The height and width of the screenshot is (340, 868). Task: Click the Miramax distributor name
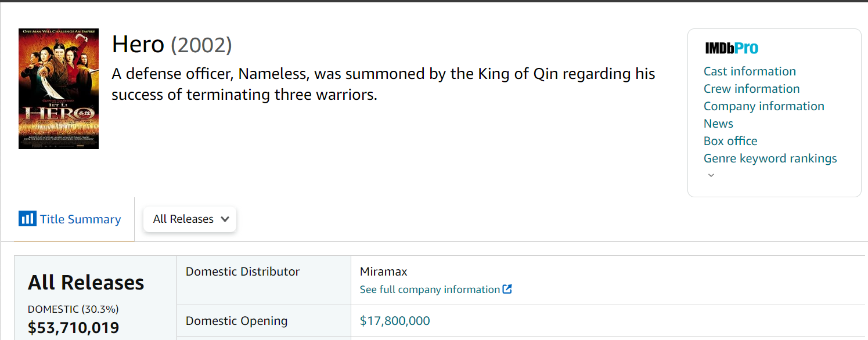(383, 272)
